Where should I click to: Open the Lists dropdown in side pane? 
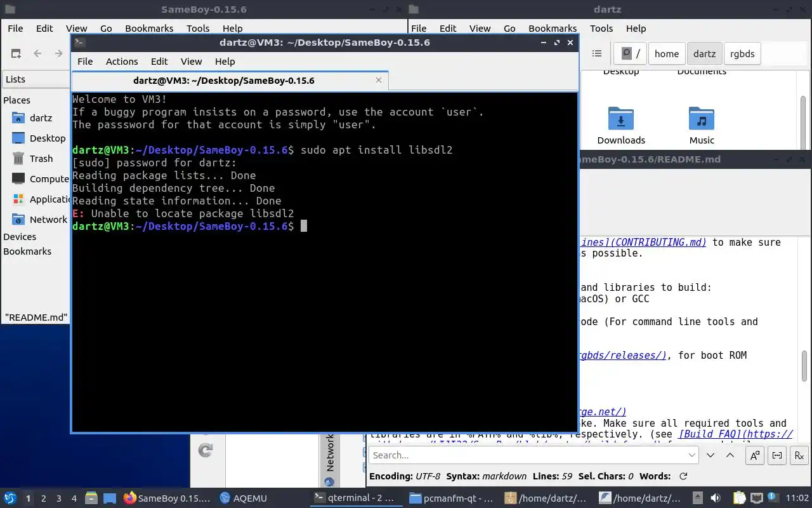[x=37, y=79]
